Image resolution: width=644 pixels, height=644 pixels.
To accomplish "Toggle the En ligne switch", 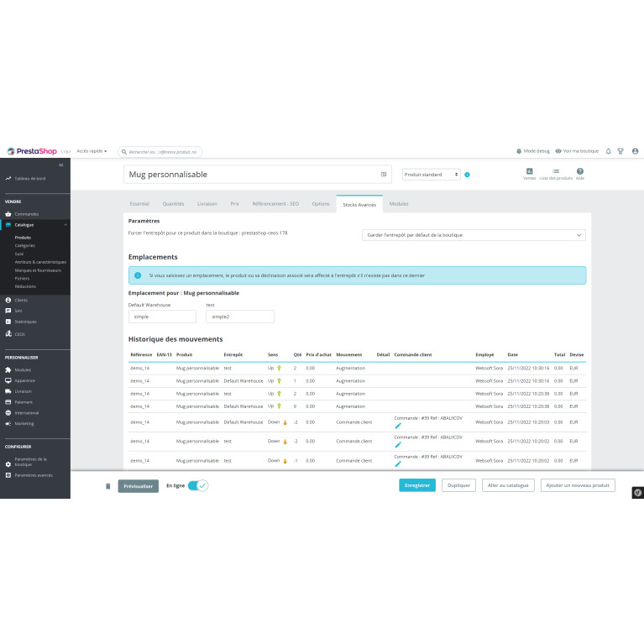I will 197,485.
